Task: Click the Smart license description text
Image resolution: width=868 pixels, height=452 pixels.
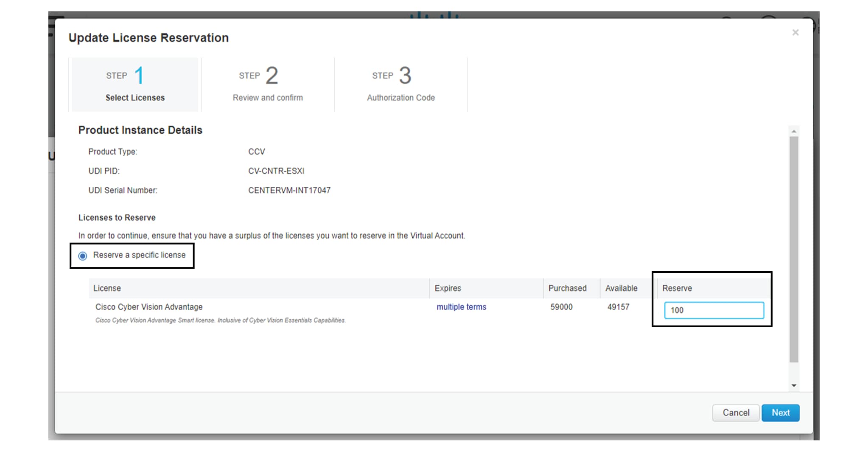Action: (x=221, y=320)
